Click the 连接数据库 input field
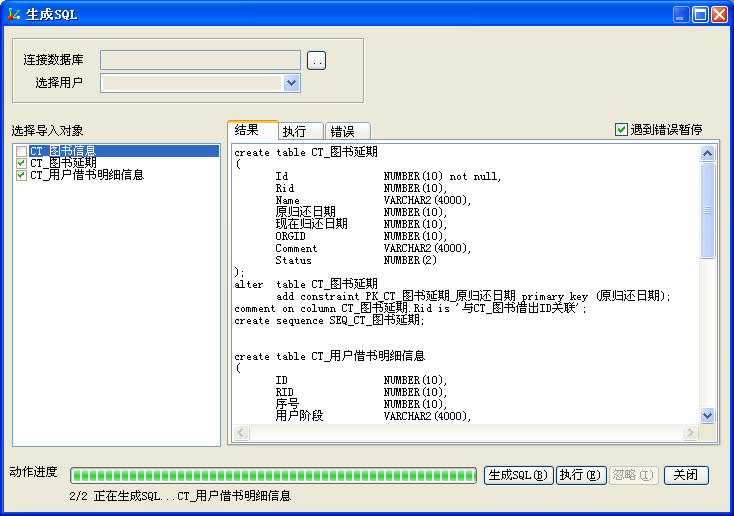 click(x=200, y=61)
